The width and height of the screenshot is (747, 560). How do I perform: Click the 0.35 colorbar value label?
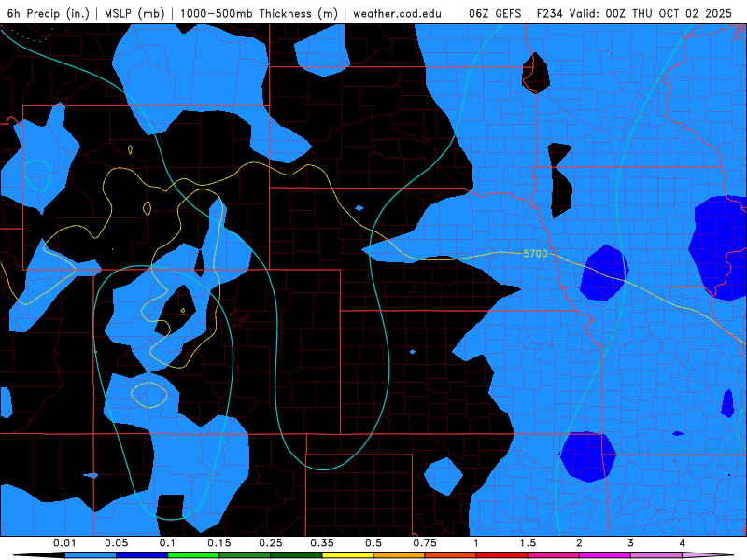(x=322, y=543)
